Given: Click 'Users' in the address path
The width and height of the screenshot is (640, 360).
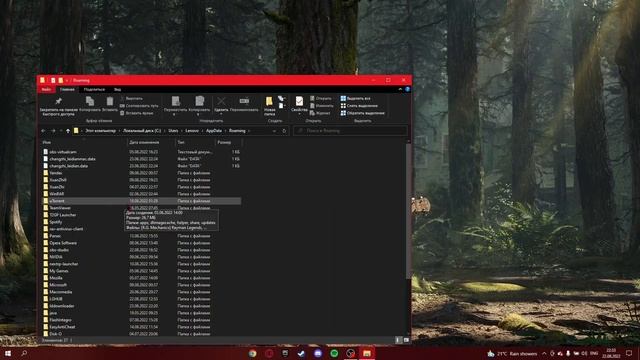Looking at the screenshot, I should tap(173, 131).
